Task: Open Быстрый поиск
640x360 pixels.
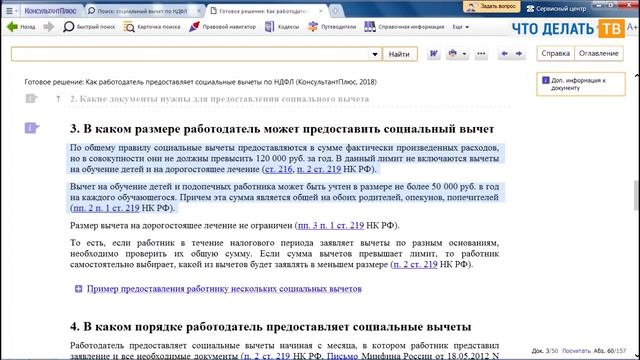Action: [89, 27]
